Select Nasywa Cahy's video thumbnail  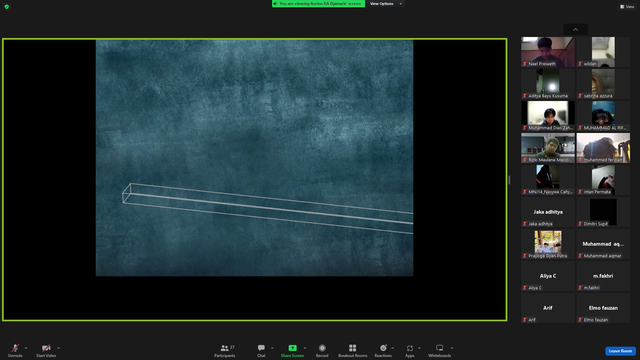(x=548, y=180)
